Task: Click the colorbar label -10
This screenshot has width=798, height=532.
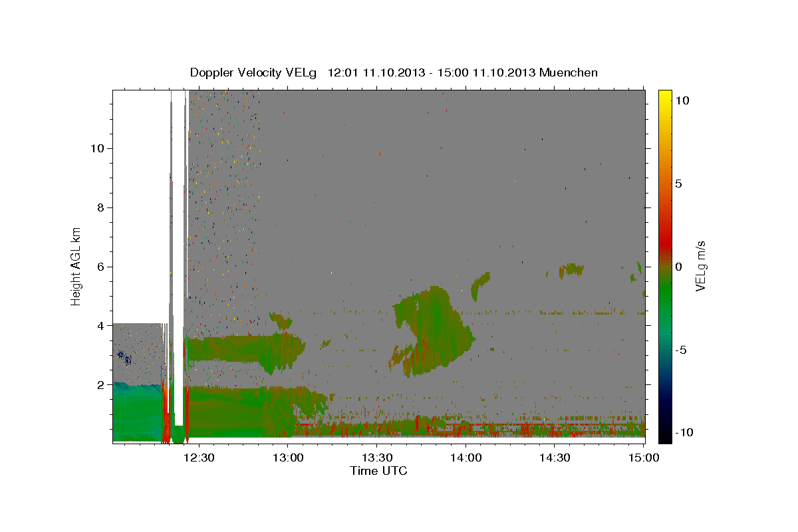Action: (x=684, y=432)
